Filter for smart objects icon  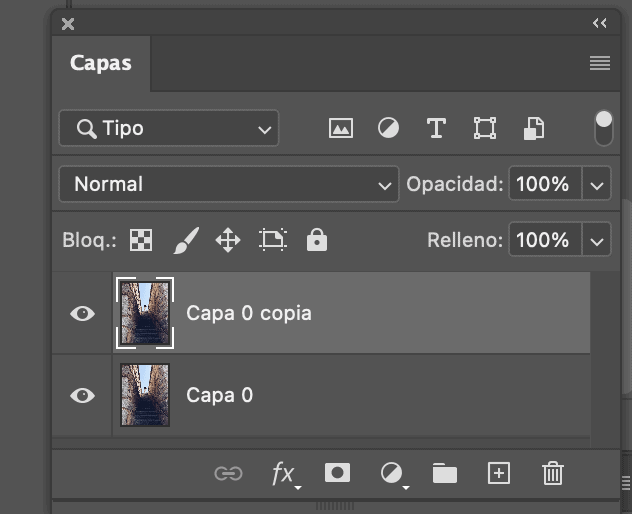[x=534, y=129]
